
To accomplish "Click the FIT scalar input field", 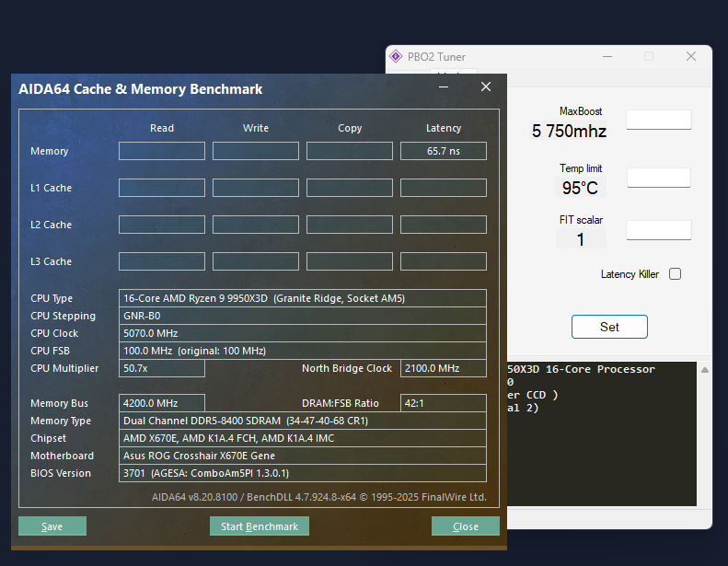I will (x=658, y=230).
